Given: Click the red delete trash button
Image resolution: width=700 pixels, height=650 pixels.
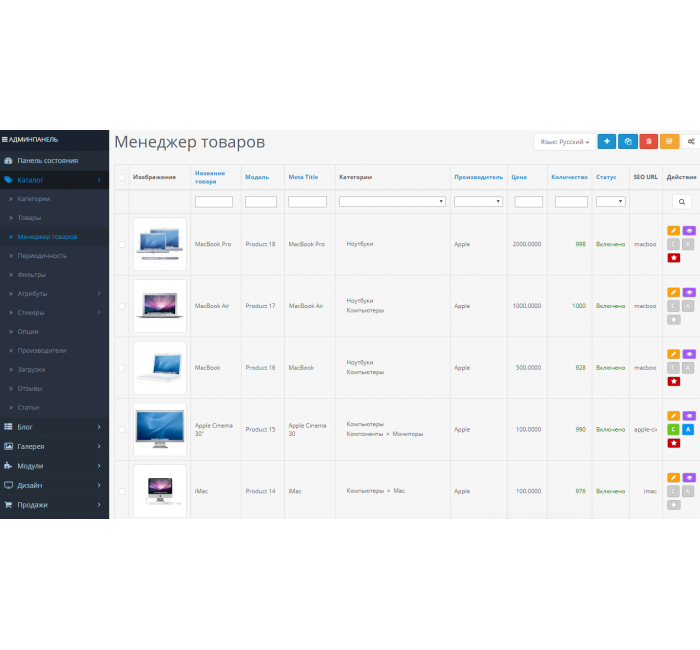Looking at the screenshot, I should 649,142.
